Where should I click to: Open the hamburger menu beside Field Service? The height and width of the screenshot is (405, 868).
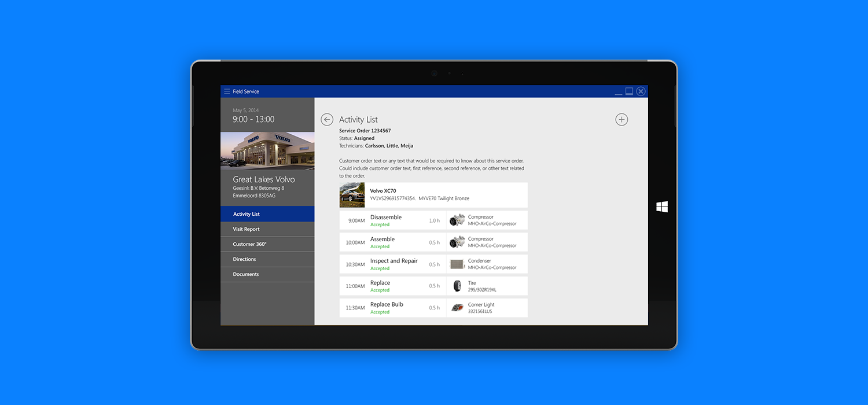[x=227, y=91]
